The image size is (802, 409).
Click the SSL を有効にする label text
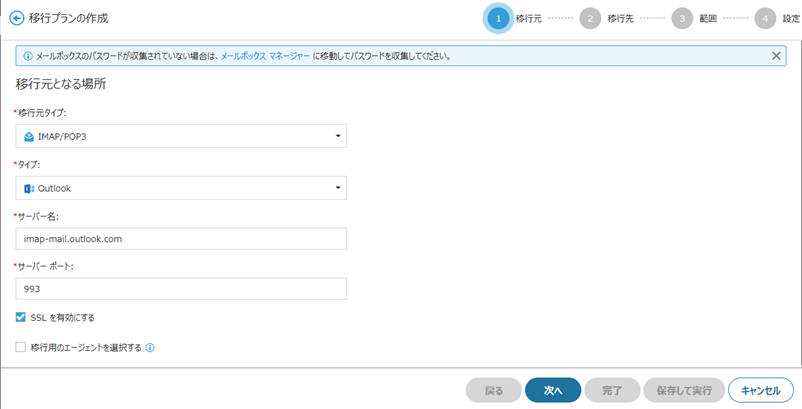coord(62,318)
